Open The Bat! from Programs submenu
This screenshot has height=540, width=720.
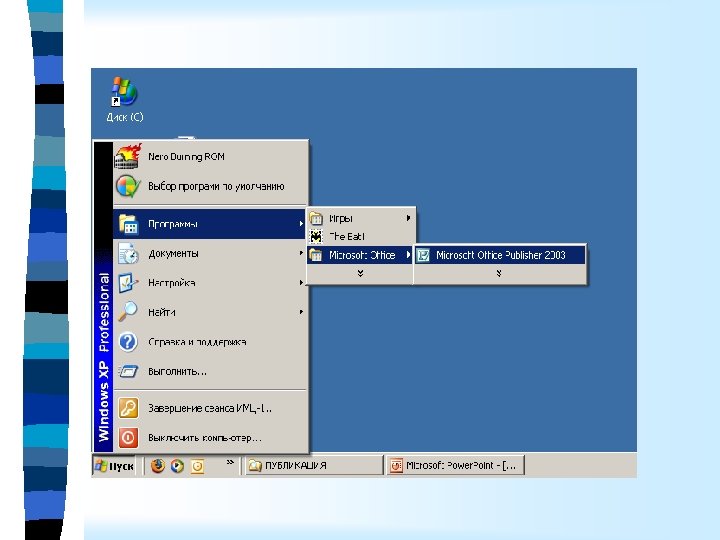[x=360, y=236]
